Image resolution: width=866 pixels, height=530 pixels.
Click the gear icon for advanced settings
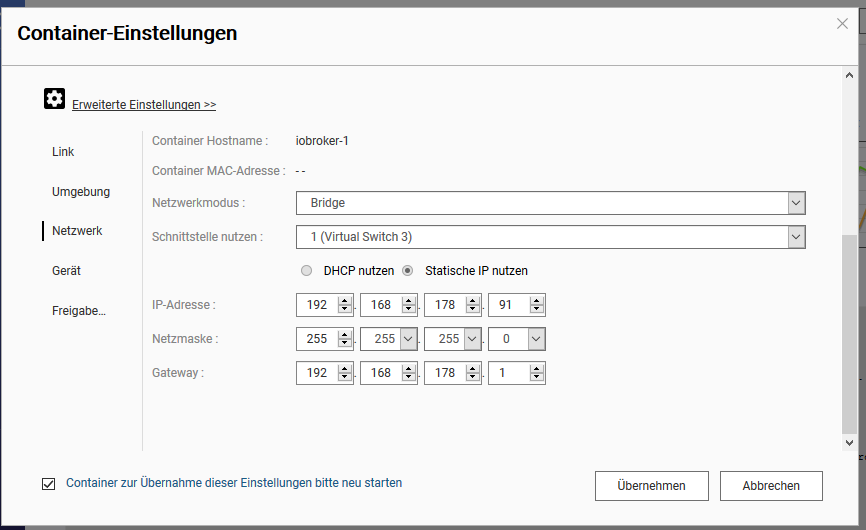pyautogui.click(x=54, y=98)
